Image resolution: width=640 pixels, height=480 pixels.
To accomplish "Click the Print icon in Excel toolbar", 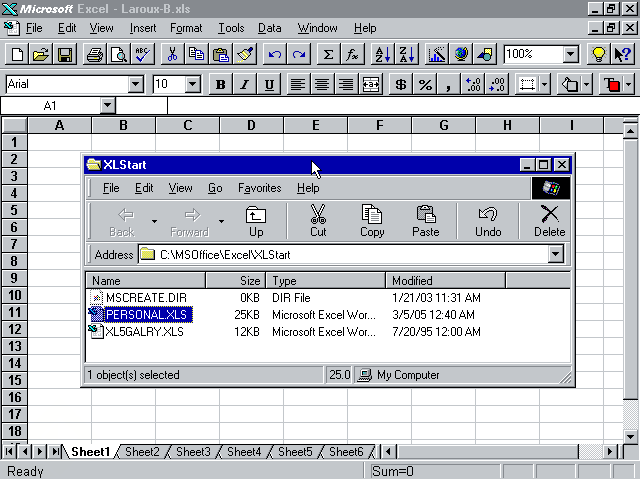I will 95,54.
